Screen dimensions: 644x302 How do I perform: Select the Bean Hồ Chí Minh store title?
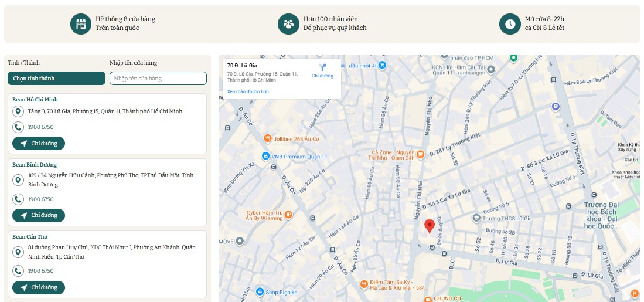(35, 100)
